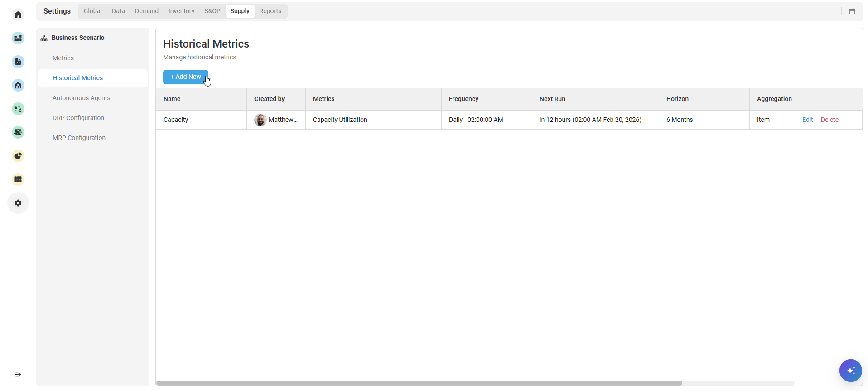Switch to the S&OP settings tab

[x=212, y=11]
